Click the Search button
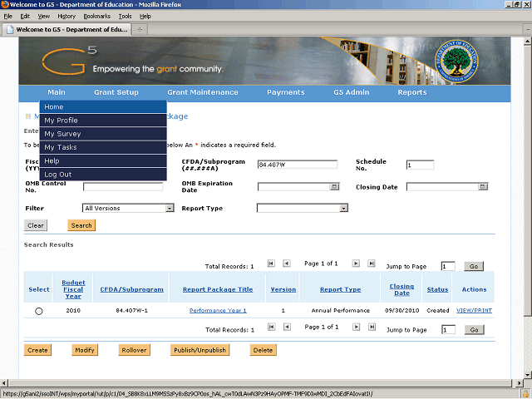 81,225
